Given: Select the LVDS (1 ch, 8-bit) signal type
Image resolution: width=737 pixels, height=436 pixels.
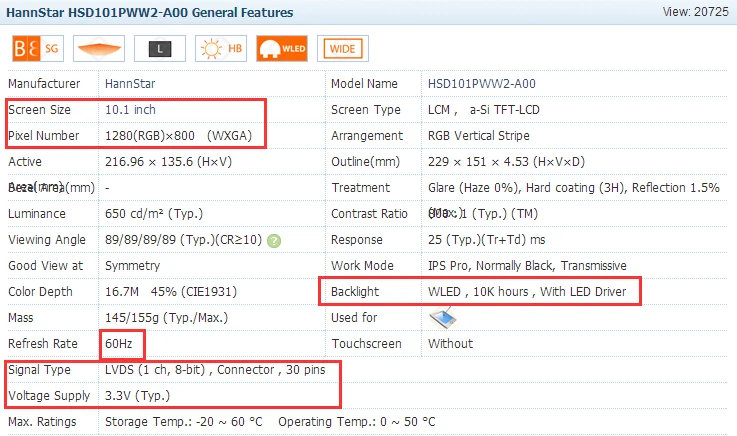Looking at the screenshot, I should tap(215, 370).
